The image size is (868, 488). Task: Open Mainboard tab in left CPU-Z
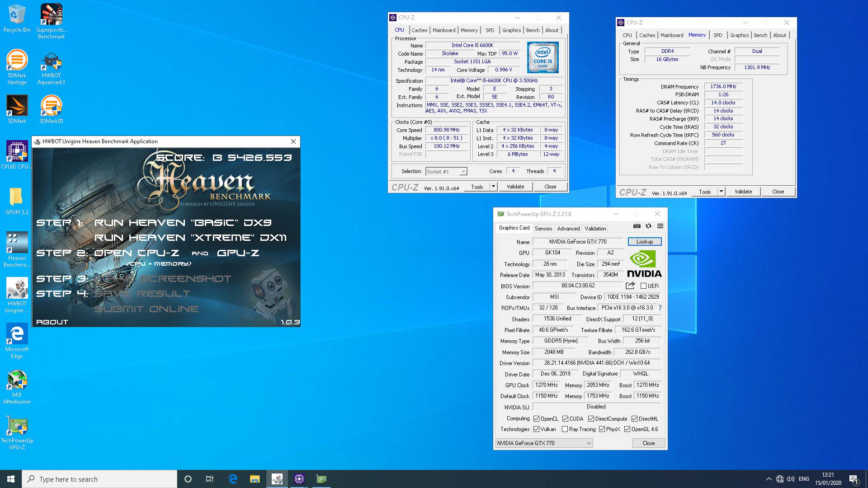pos(444,30)
